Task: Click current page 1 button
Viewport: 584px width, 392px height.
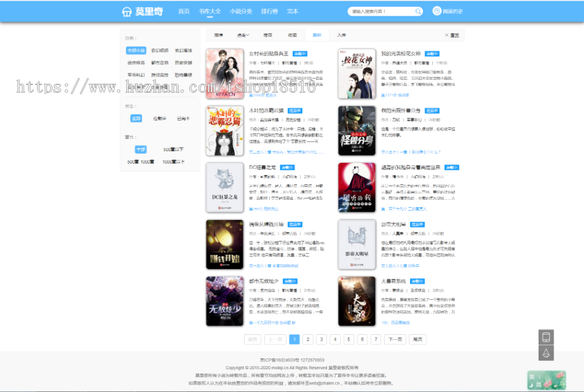Action: pyautogui.click(x=294, y=339)
